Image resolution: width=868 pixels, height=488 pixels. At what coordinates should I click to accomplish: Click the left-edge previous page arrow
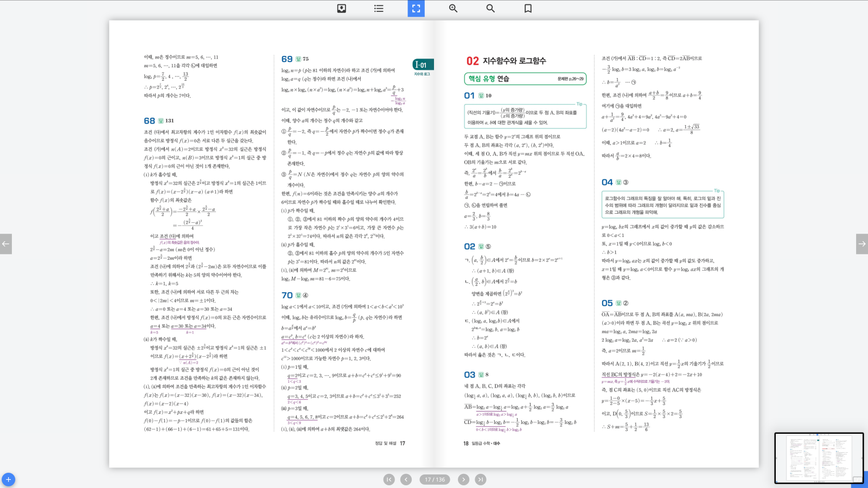(x=6, y=244)
